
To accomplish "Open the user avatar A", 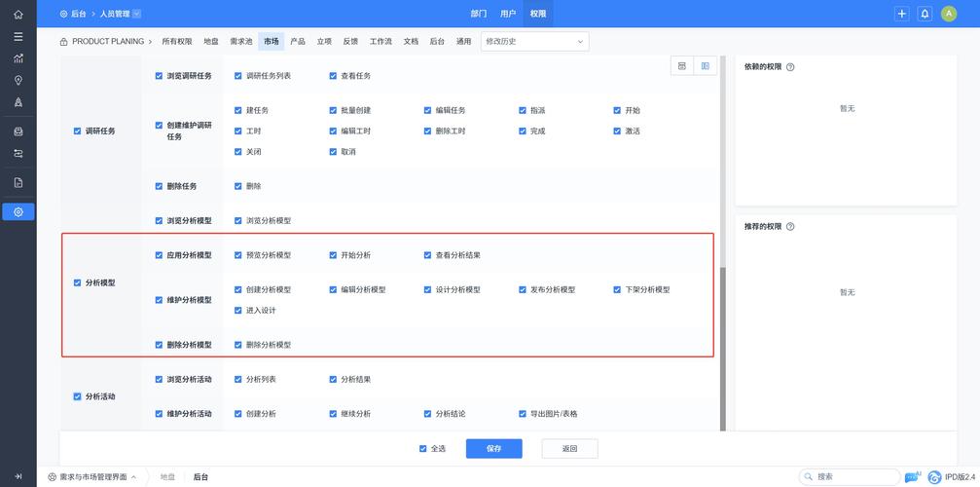I will [x=949, y=14].
